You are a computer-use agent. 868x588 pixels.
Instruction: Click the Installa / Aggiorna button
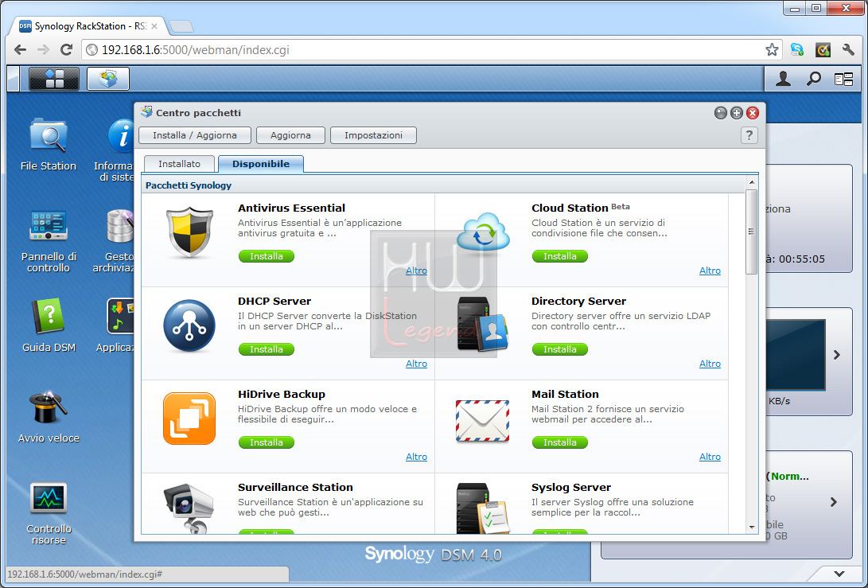(195, 135)
